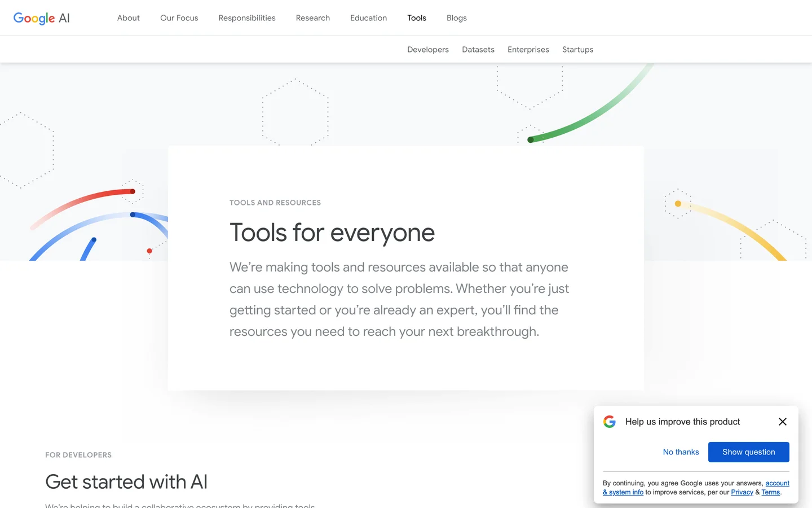Decline the survey with No thanks
The image size is (812, 508).
(x=681, y=452)
